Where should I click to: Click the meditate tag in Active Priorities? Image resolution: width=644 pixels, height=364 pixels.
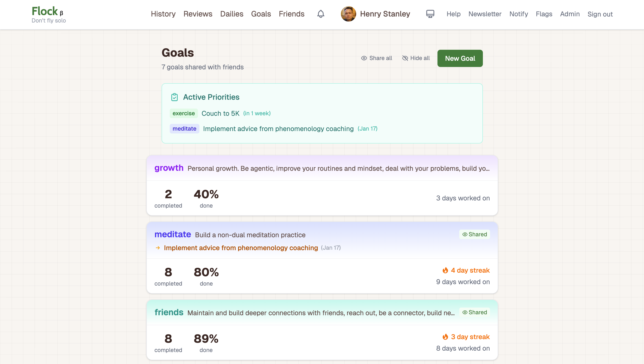(184, 129)
